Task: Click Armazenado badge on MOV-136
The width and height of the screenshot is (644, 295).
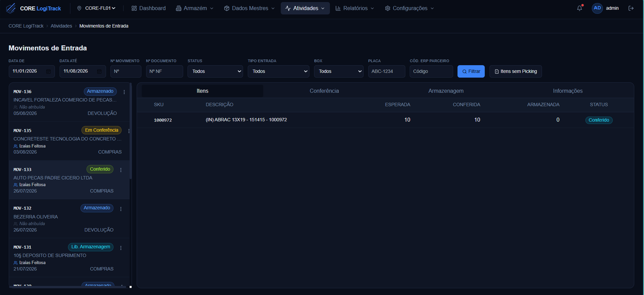Action: (x=100, y=91)
